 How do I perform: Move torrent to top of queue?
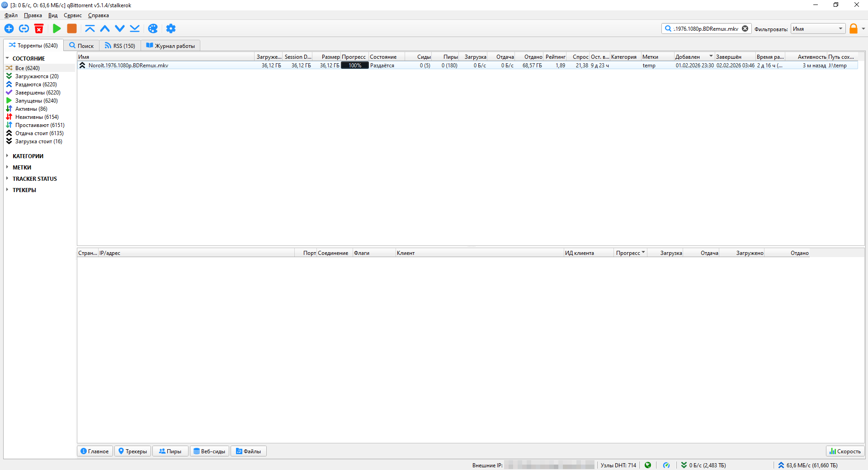tap(90, 28)
